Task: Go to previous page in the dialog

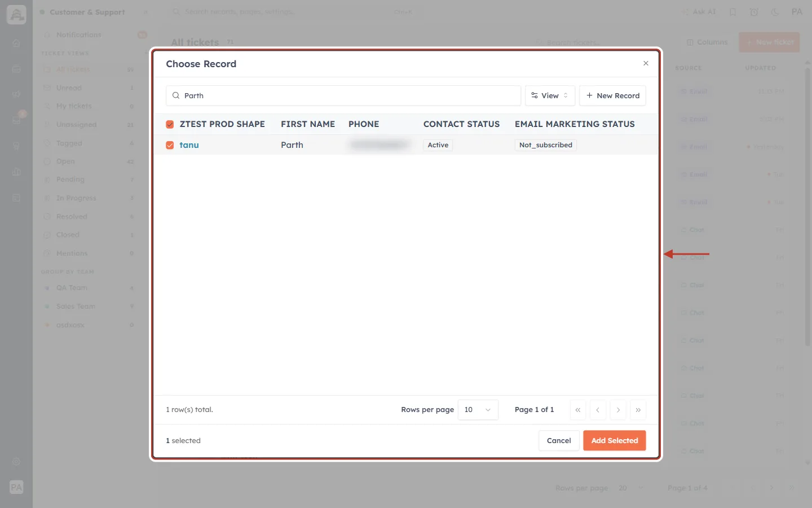Action: coord(598,410)
